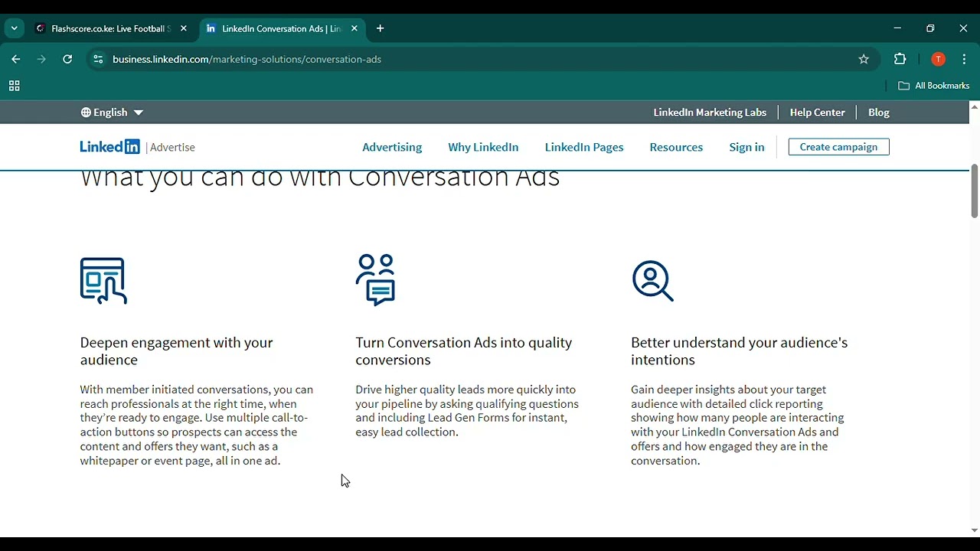The height and width of the screenshot is (551, 980).
Task: Open the LinkedIn Pages menu
Action: click(584, 147)
